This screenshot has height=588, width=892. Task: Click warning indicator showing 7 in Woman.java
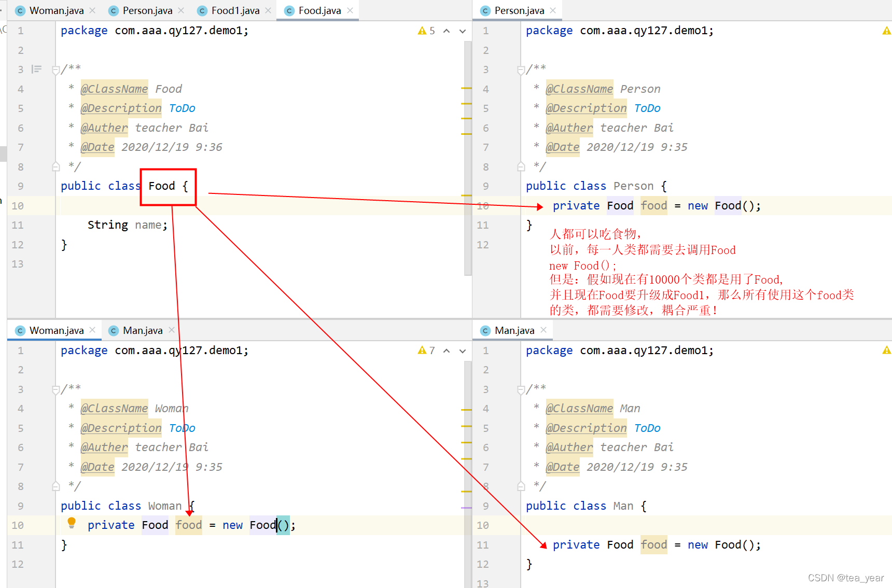click(426, 351)
